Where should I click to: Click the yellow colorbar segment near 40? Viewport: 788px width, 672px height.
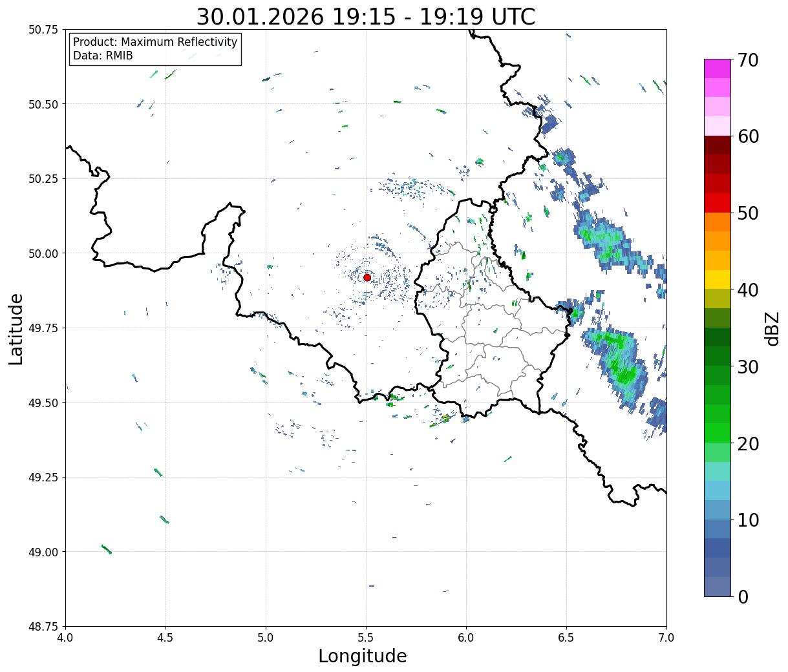coord(718,280)
